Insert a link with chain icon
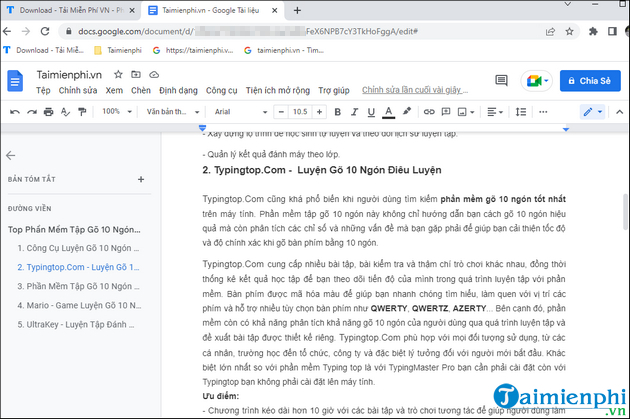Image resolution: width=630 pixels, height=419 pixels. (429, 112)
